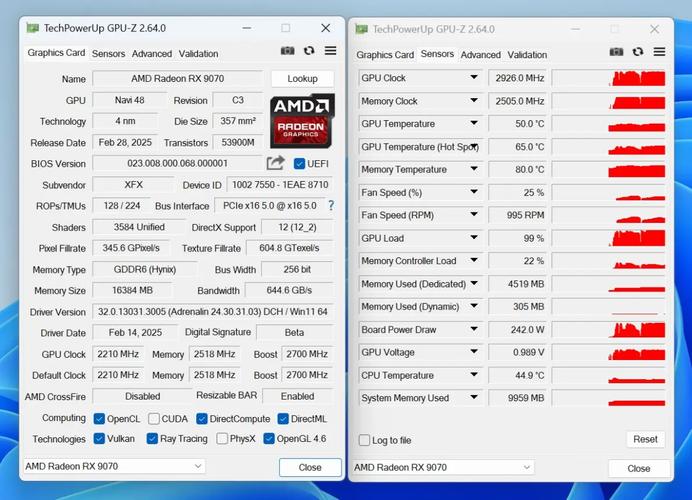Switch to the Advanced tab in the Graphics Card window
The width and height of the screenshot is (692, 500).
(151, 53)
